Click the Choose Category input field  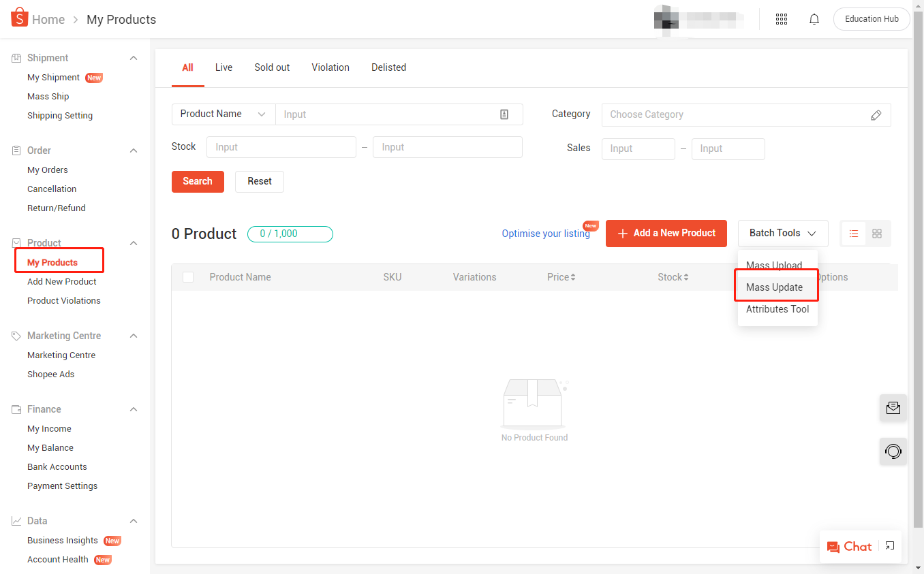pyautogui.click(x=736, y=115)
